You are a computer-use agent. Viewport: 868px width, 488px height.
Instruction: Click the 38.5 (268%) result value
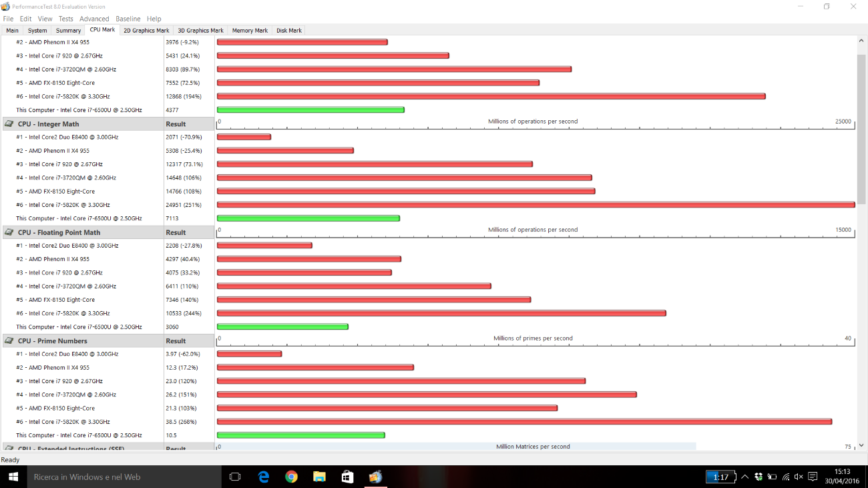181,422
